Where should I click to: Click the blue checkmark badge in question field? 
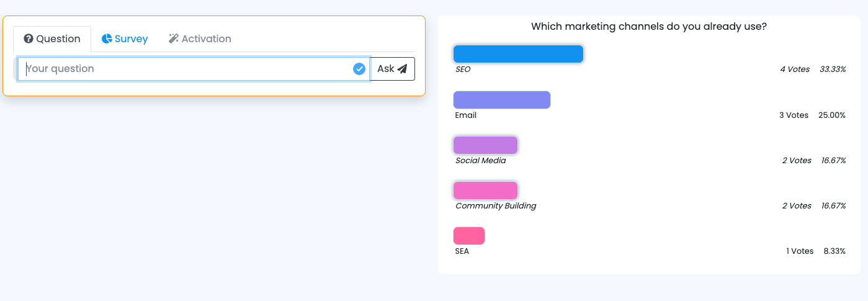coord(359,69)
